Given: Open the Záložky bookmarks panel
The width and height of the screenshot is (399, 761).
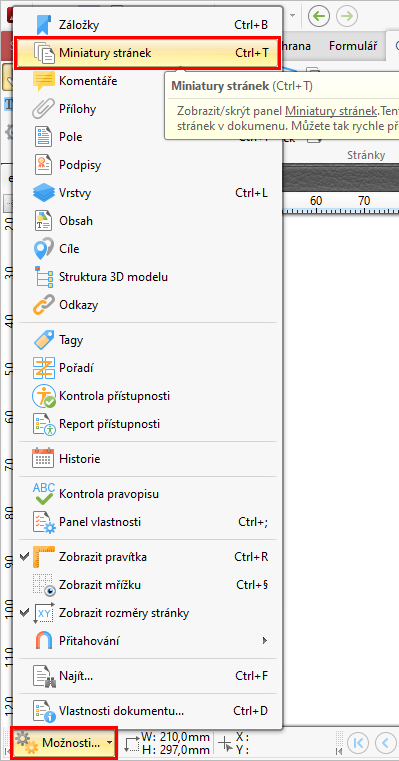Looking at the screenshot, I should pyautogui.click(x=148, y=25).
